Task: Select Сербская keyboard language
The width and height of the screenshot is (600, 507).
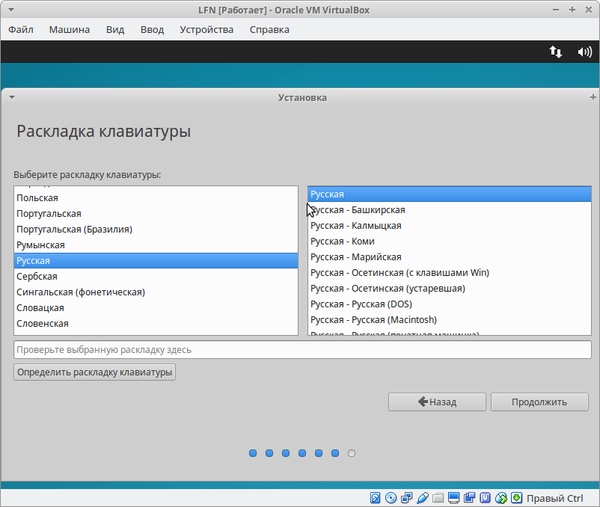Action: pos(37,276)
